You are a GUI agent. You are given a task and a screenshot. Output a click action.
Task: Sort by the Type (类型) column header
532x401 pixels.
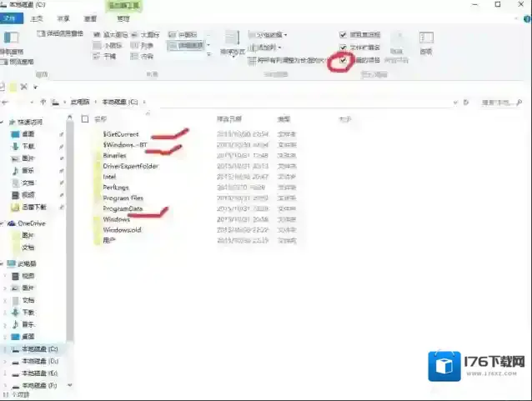point(284,119)
